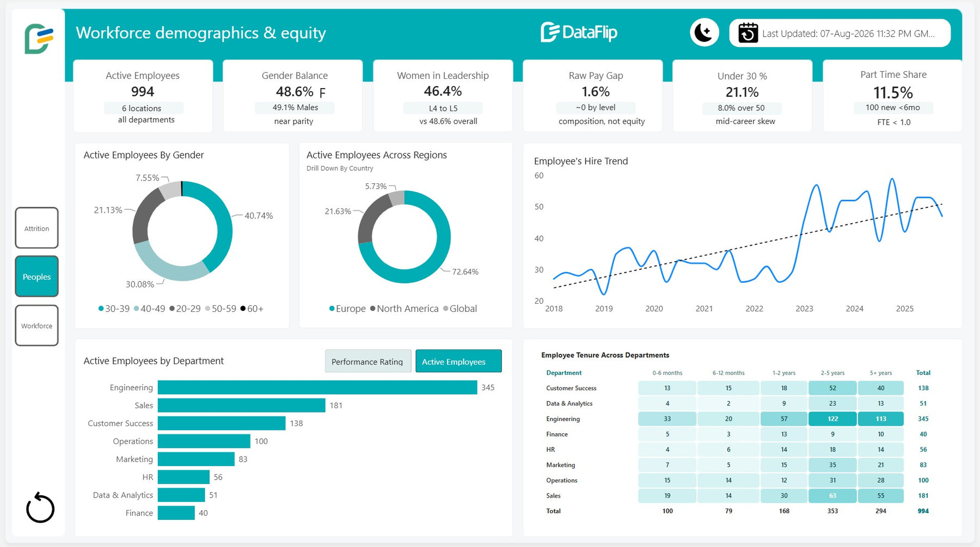
Task: Click the DataFlip header logo
Action: point(579,32)
